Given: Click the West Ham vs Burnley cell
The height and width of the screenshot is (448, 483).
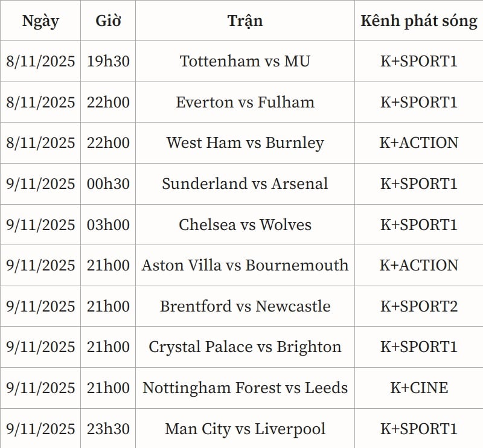Looking at the screenshot, I should (x=245, y=143).
